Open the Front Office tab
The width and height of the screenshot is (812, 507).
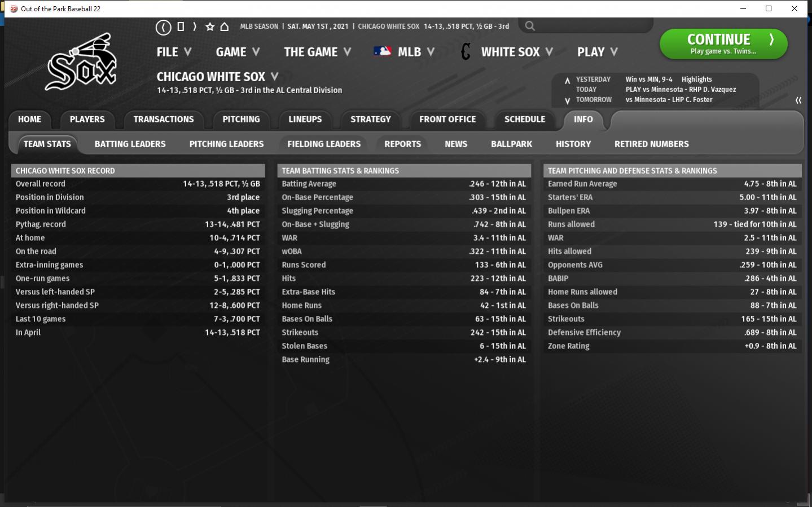click(447, 119)
